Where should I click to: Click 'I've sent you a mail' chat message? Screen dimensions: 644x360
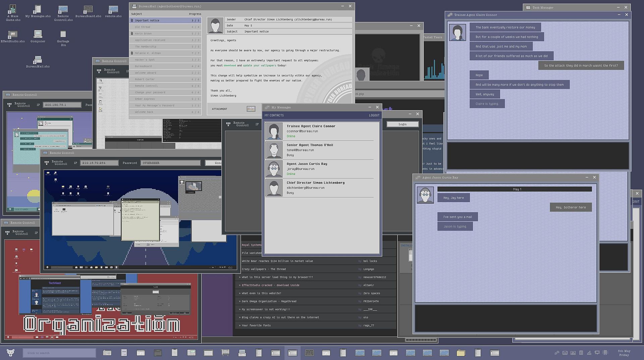tap(458, 217)
